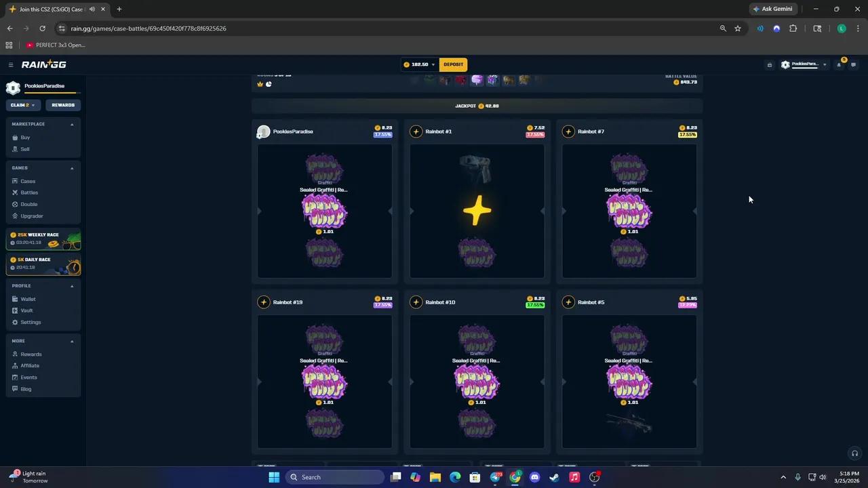The height and width of the screenshot is (488, 868).
Task: Click the PookiesParadise avatar thumbnail
Action: (263, 131)
